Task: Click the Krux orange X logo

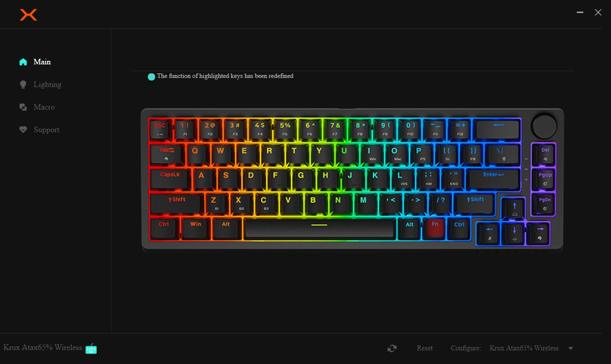Action: pyautogui.click(x=28, y=15)
